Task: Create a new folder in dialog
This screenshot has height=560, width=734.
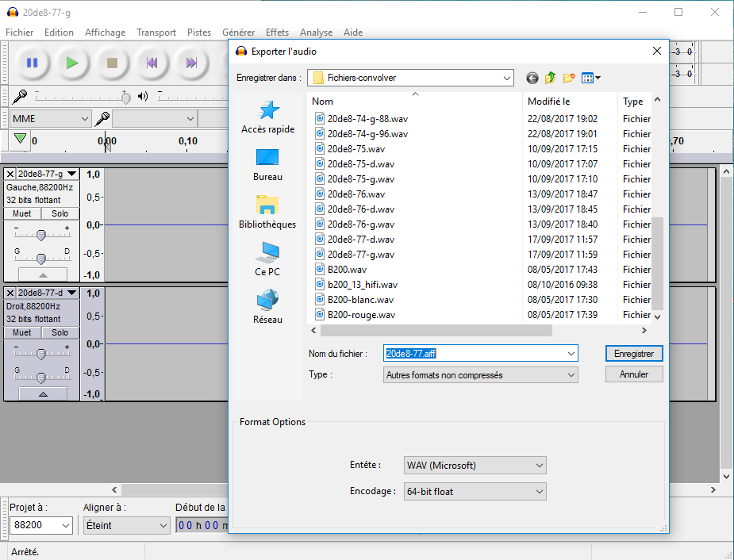Action: click(x=569, y=78)
